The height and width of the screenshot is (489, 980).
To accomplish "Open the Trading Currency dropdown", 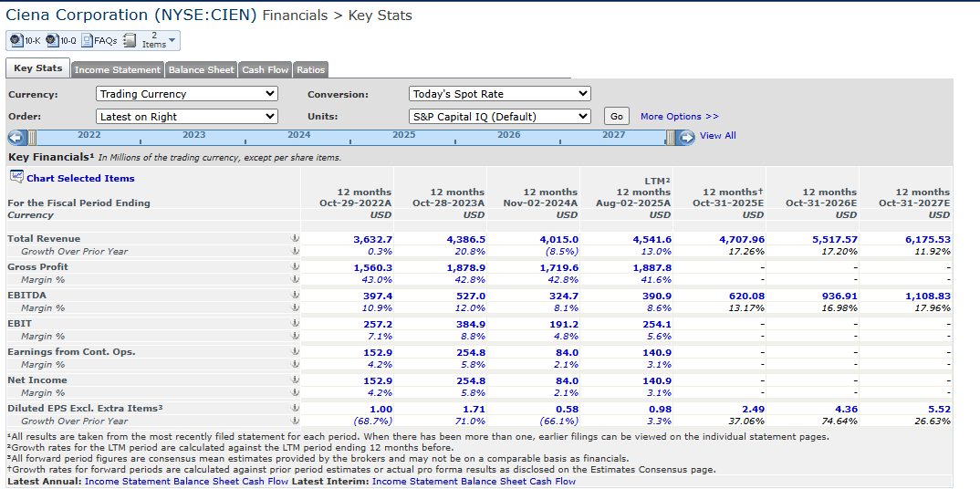I will pos(186,94).
